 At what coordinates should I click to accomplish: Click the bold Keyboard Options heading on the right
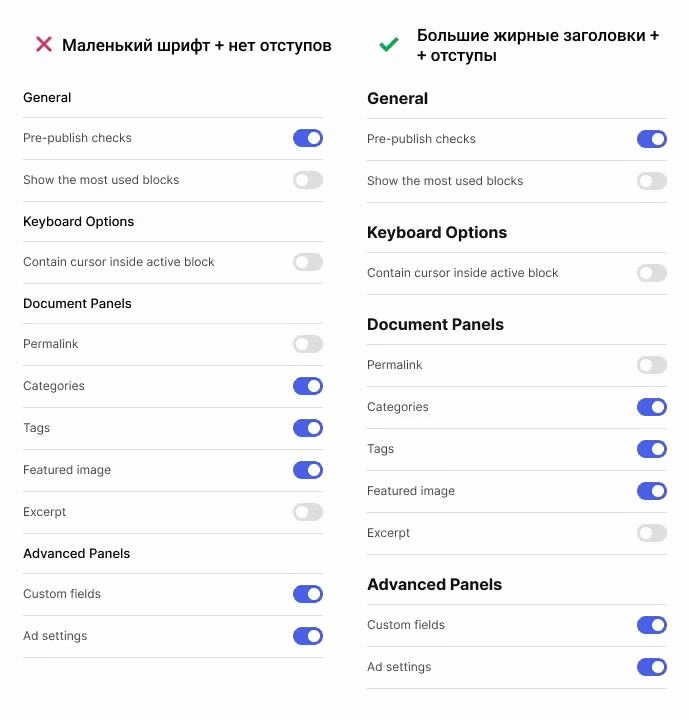pos(437,233)
